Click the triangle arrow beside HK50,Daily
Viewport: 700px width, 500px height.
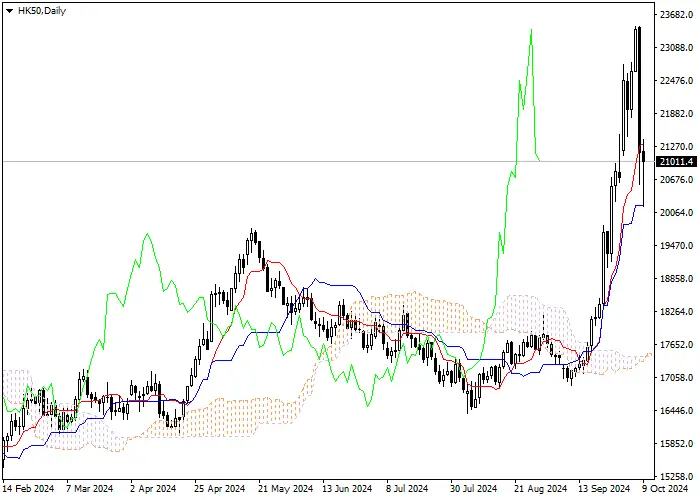coord(9,11)
